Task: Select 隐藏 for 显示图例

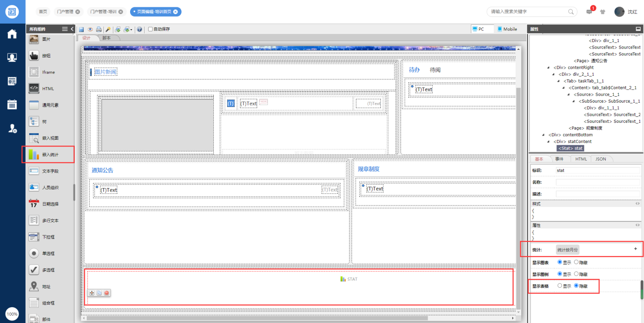Action: (x=576, y=274)
